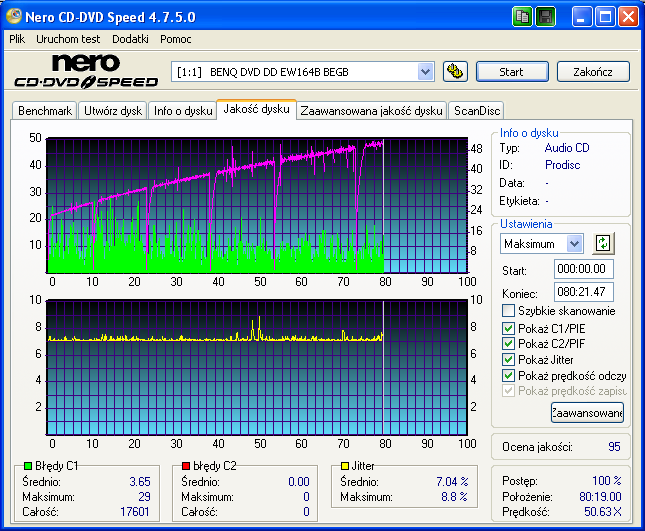Screen dimensions: 645x531
Task: Uncheck Pokaż C2/PIF checkbox
Action: [x=508, y=343]
